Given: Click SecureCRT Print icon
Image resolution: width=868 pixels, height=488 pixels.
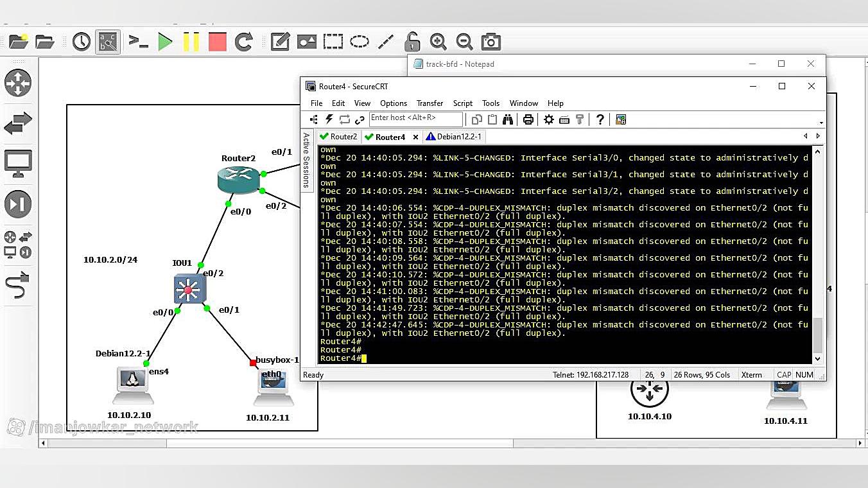Looking at the screenshot, I should [528, 119].
